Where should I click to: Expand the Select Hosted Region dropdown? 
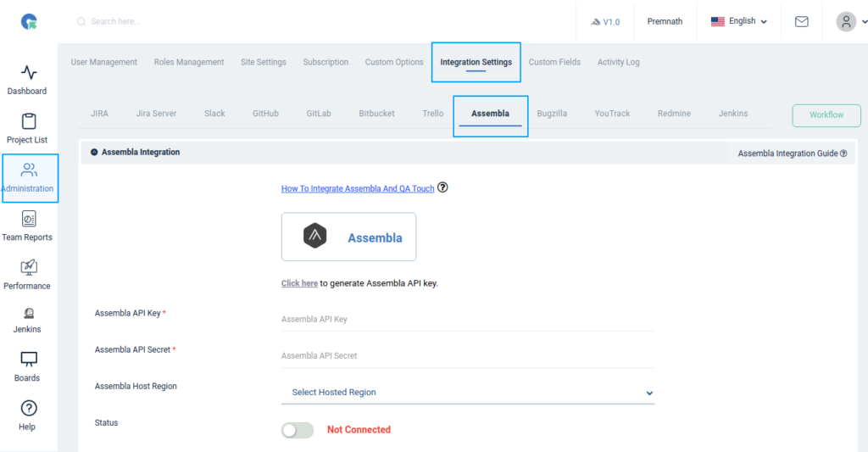[468, 392]
